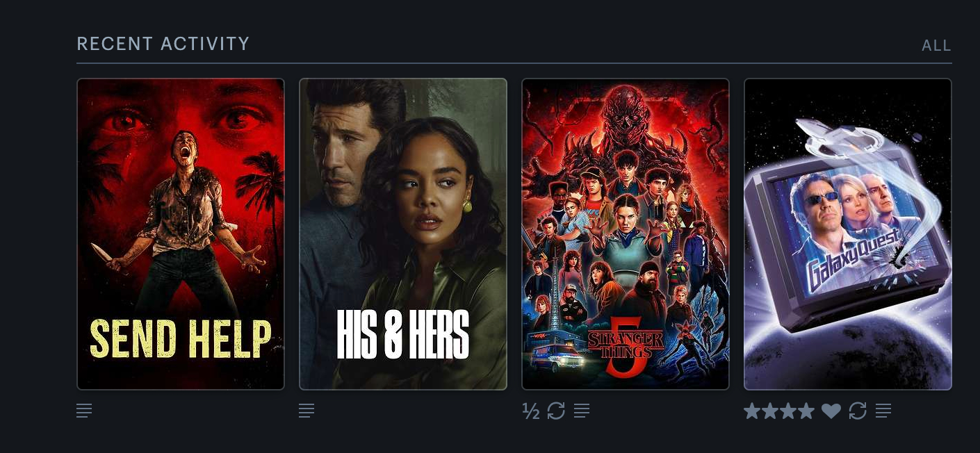980x453 pixels.
Task: Click the fourth star under Galaxy Quest
Action: pyautogui.click(x=806, y=411)
